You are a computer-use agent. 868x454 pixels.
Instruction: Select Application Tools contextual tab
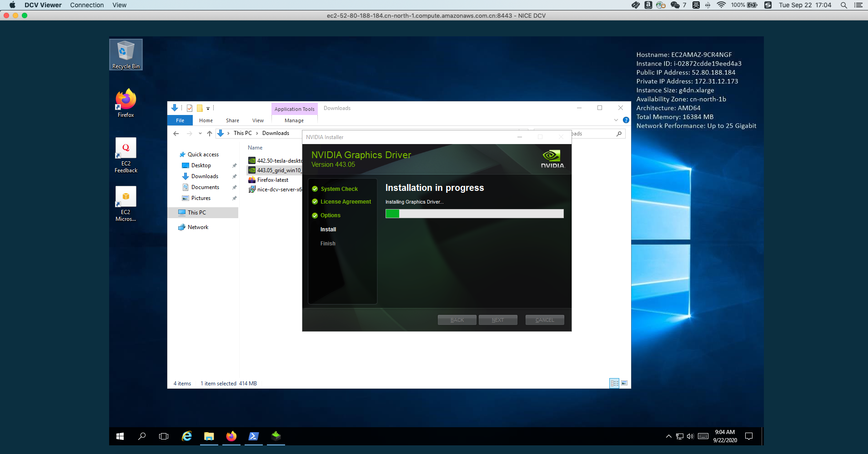tap(295, 109)
